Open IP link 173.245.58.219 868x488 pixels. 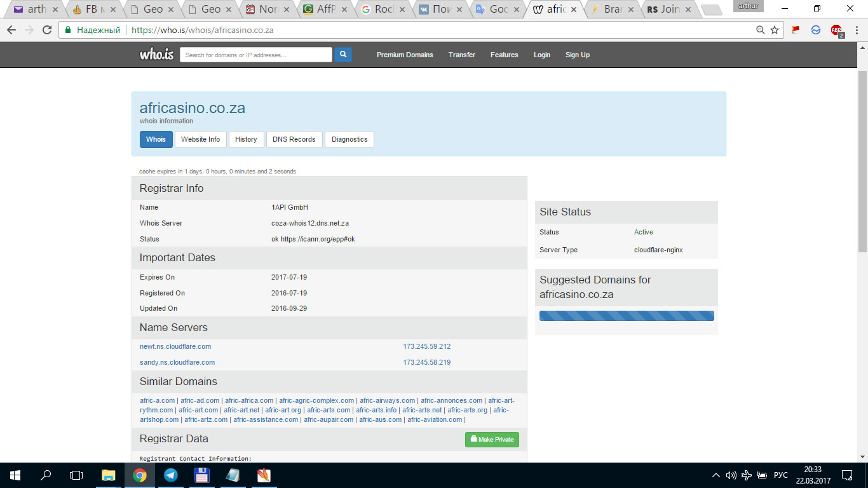click(427, 362)
